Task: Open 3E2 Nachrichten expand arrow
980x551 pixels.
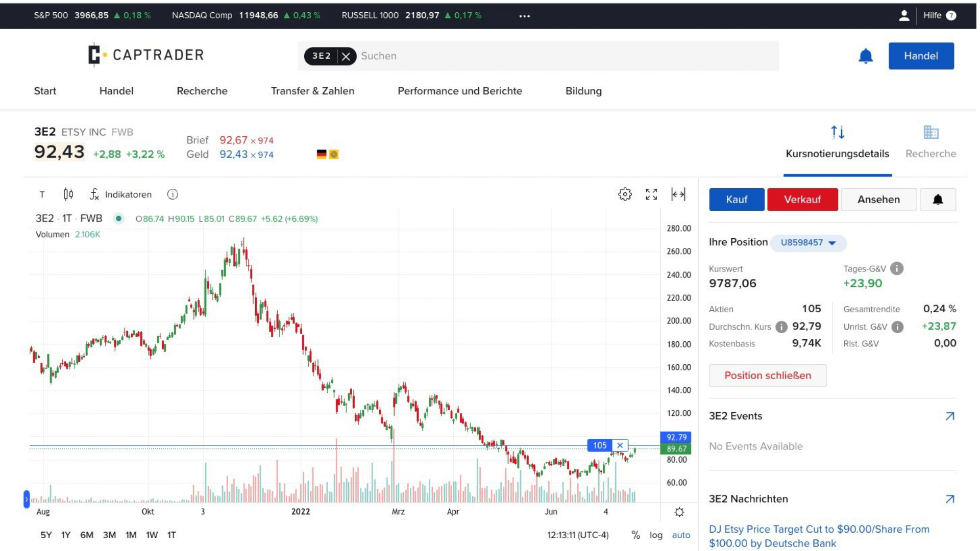Action: click(x=950, y=499)
